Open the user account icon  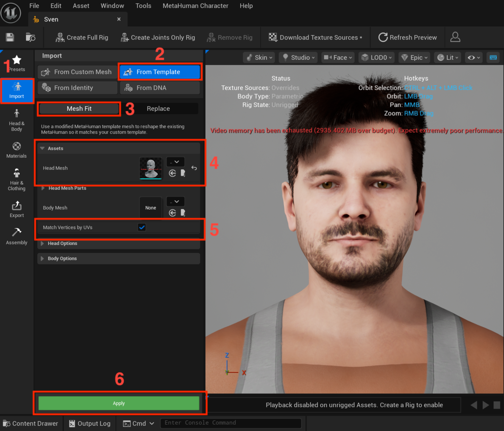[455, 37]
